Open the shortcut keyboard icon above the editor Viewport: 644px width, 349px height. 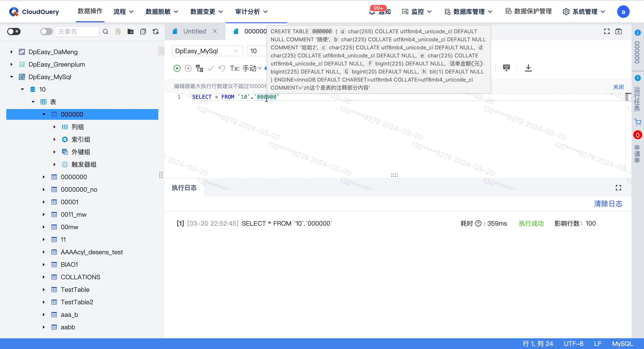point(506,68)
